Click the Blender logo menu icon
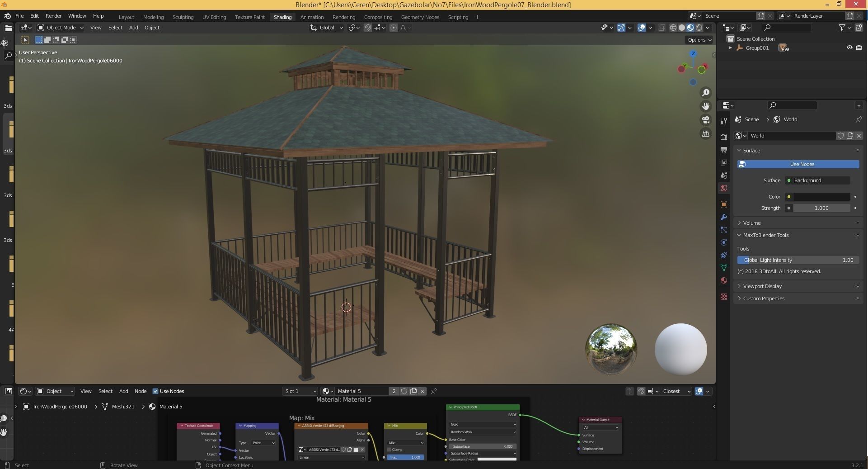Screen dimensions: 868x469 (x=7, y=16)
